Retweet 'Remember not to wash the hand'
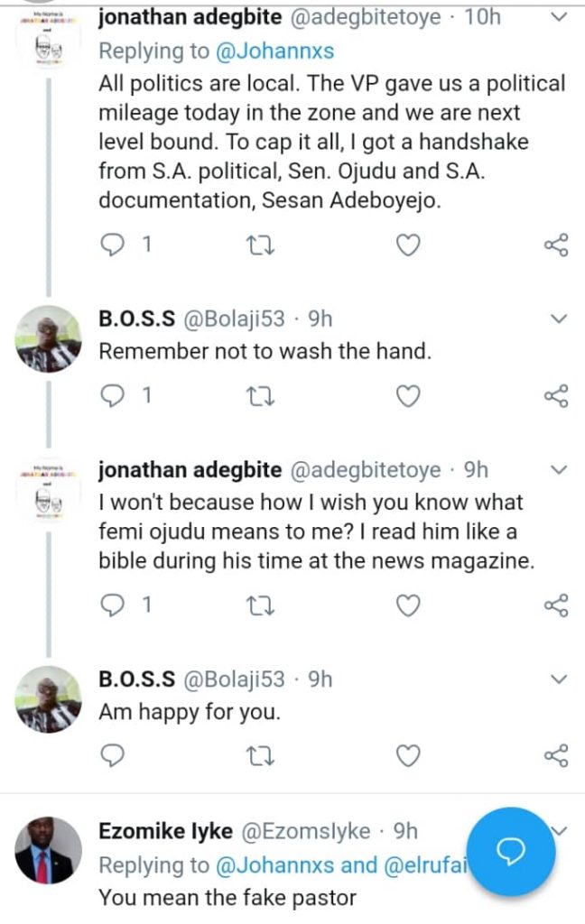This screenshot has height=924, width=585. [261, 395]
